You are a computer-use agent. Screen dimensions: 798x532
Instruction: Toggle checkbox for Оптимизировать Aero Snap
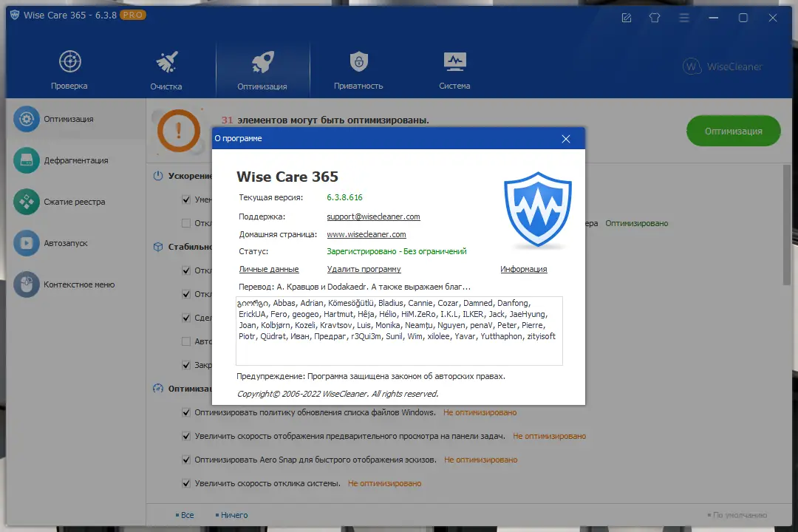[x=186, y=460]
